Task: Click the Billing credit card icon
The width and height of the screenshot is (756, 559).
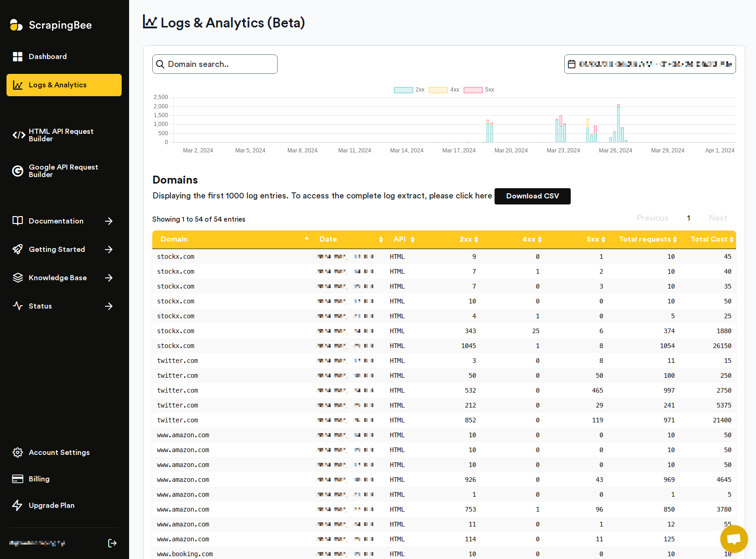Action: (18, 479)
